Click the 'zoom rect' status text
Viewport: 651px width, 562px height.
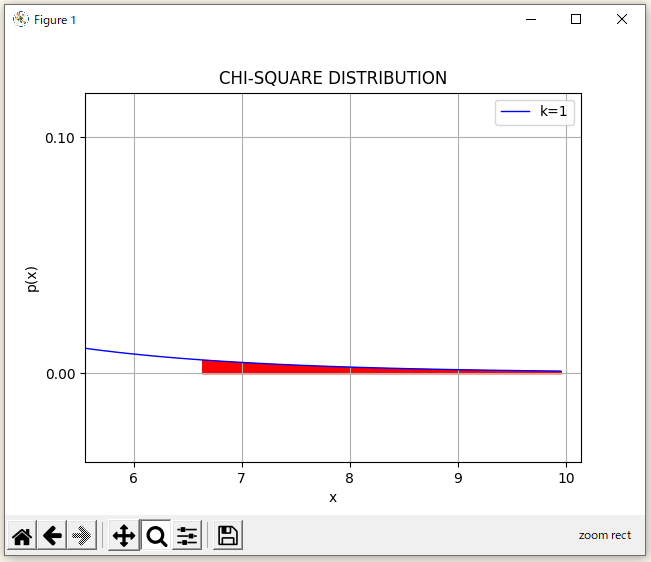(605, 535)
